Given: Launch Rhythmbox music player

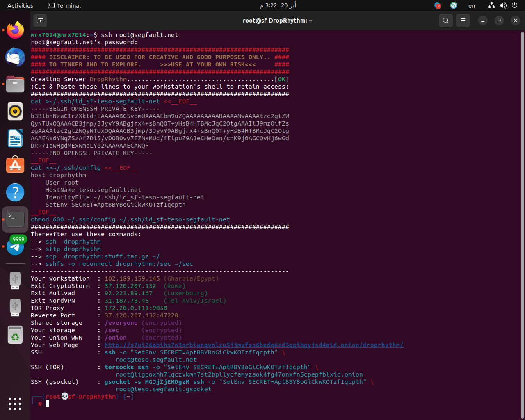Looking at the screenshot, I should tap(15, 111).
